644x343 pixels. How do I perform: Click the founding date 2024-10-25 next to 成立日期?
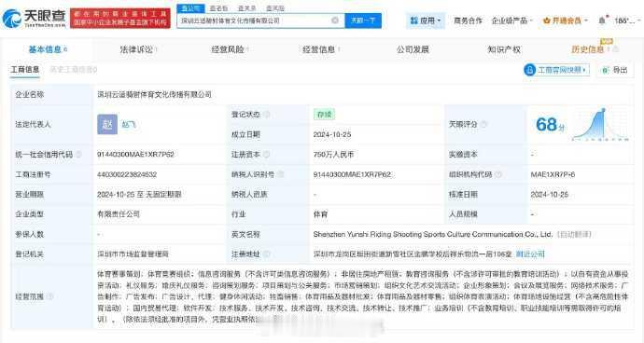(x=332, y=134)
